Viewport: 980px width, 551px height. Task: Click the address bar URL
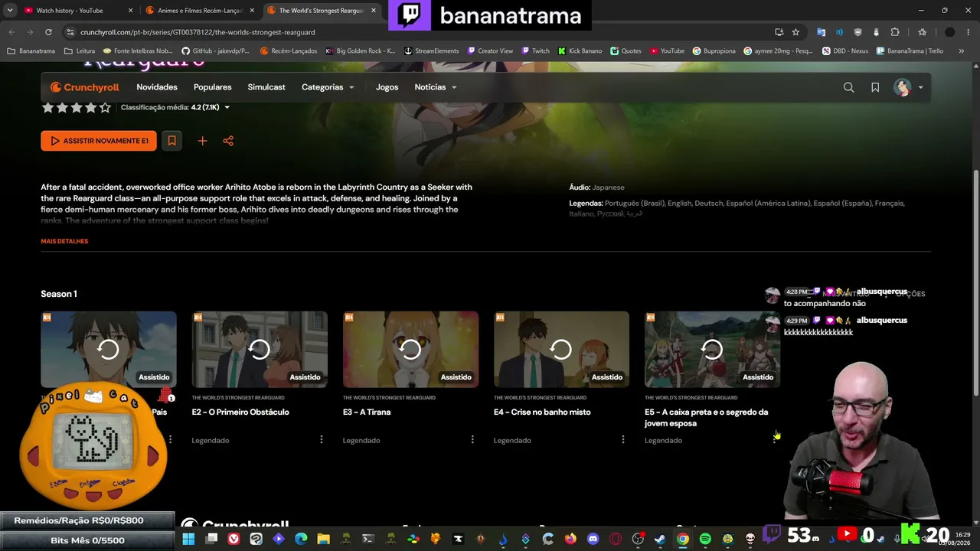pos(198,32)
